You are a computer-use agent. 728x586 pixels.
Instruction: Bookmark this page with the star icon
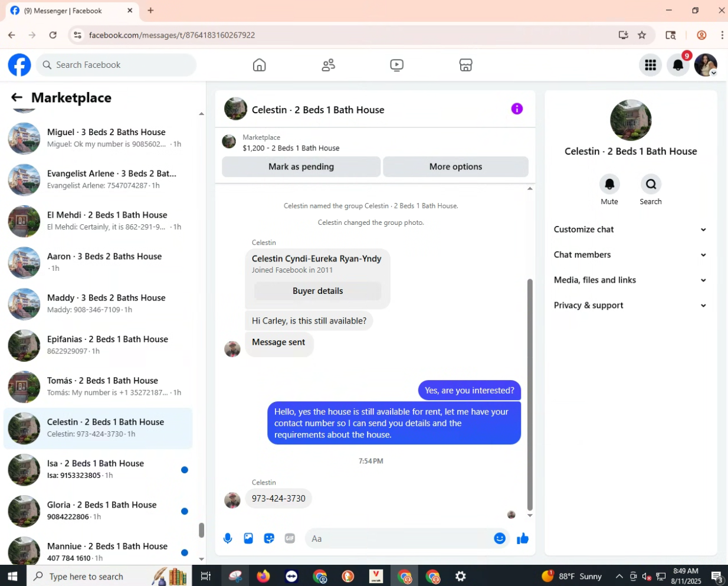coord(642,35)
